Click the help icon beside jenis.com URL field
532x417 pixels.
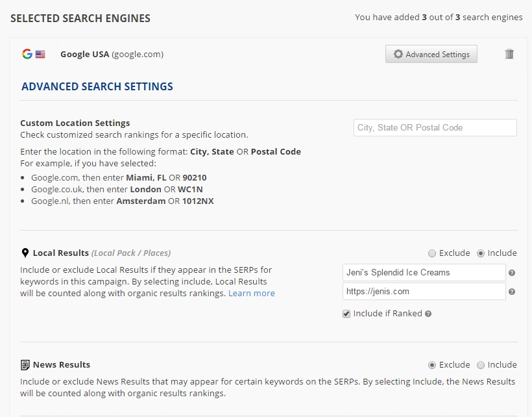click(x=512, y=292)
